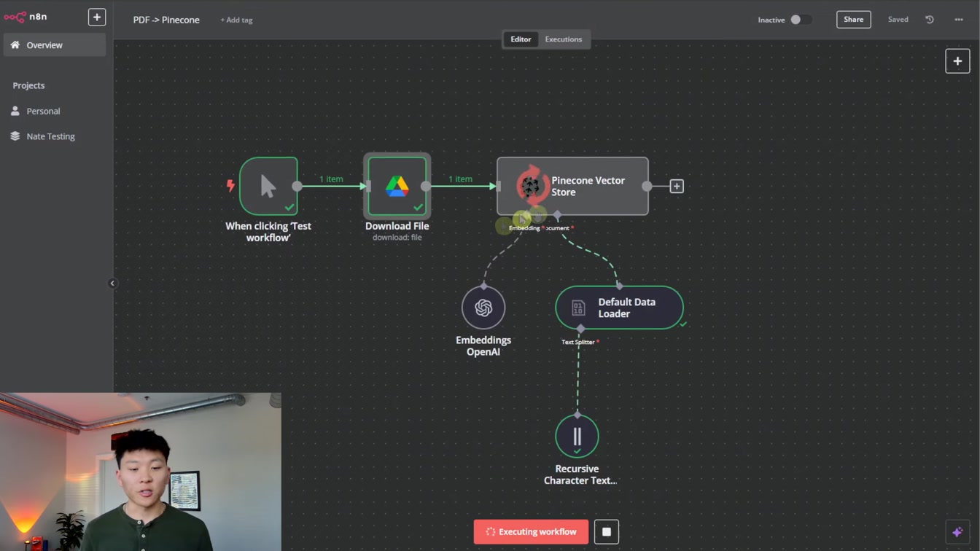The height and width of the screenshot is (551, 980).
Task: Click the Personal user icon
Action: coord(15,111)
